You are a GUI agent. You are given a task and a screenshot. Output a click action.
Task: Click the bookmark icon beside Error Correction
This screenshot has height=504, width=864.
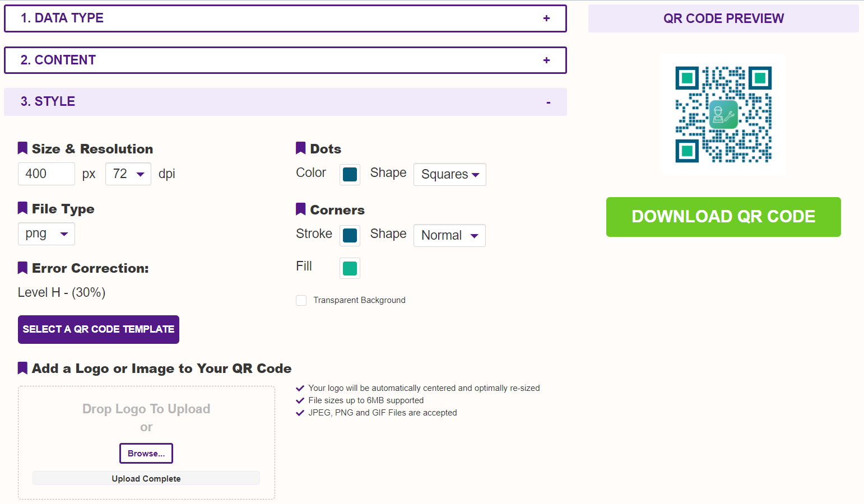(x=22, y=268)
